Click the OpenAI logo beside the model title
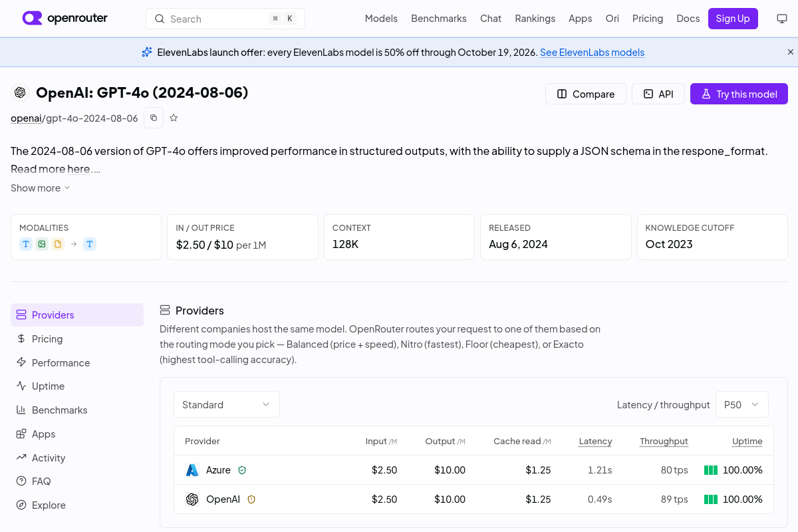Image resolution: width=798 pixels, height=532 pixels. click(20, 92)
